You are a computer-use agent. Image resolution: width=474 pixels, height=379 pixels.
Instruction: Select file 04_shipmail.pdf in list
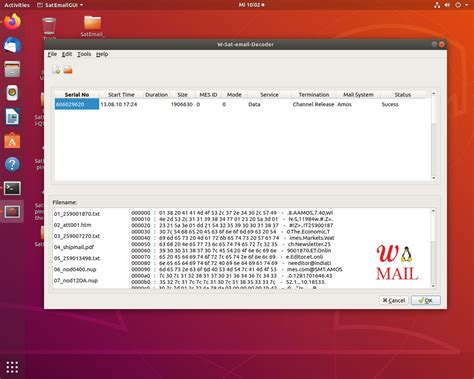coord(74,247)
